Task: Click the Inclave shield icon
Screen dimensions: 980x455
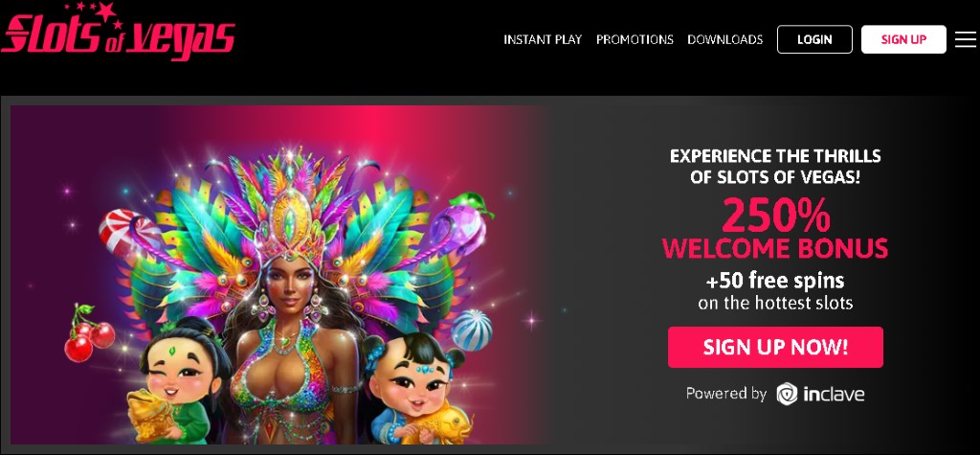Action: coord(787,394)
